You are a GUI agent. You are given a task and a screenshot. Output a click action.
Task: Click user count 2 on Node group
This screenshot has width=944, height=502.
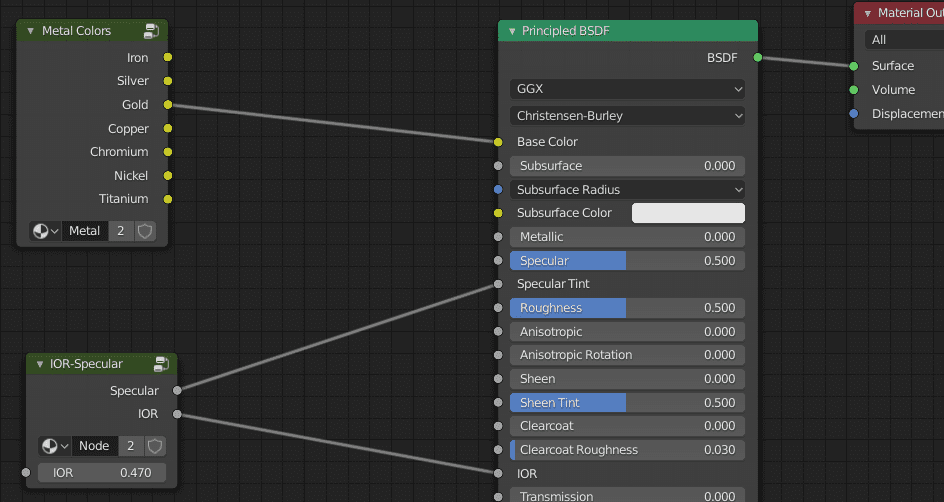coord(131,446)
